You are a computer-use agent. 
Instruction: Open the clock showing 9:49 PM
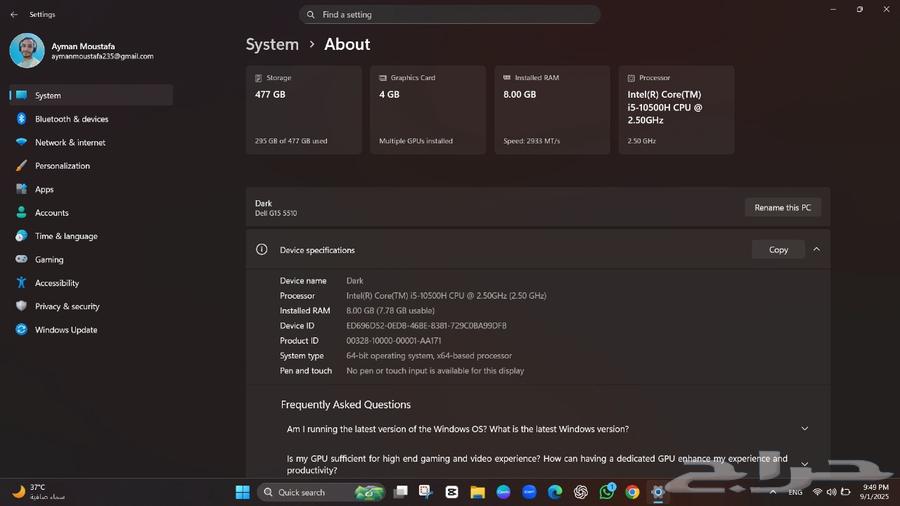[x=875, y=492]
